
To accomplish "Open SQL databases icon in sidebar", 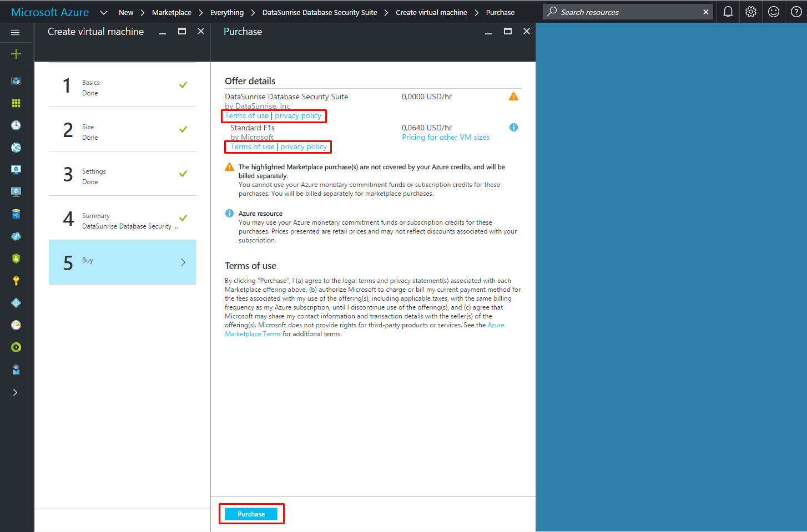I will [16, 214].
